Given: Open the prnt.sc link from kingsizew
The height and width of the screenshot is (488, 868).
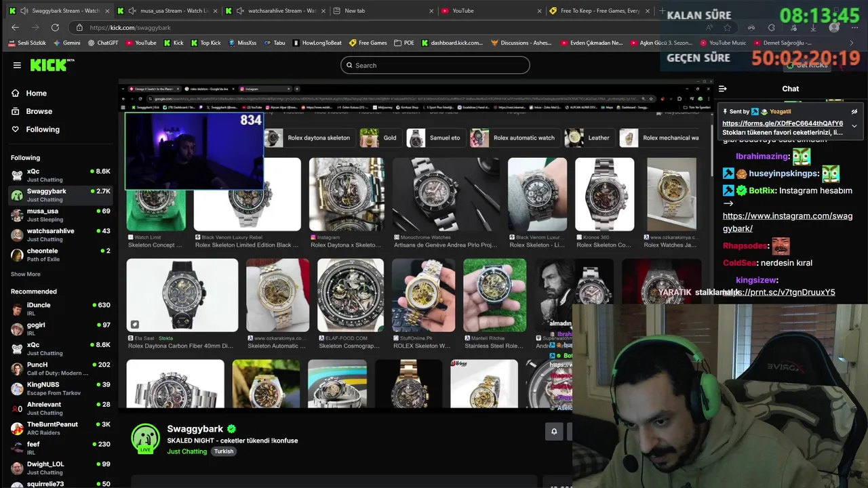Looking at the screenshot, I should (780, 292).
